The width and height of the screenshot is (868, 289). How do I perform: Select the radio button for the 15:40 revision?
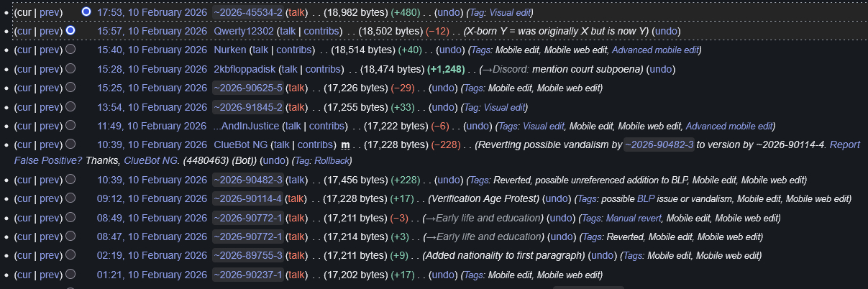(70, 50)
